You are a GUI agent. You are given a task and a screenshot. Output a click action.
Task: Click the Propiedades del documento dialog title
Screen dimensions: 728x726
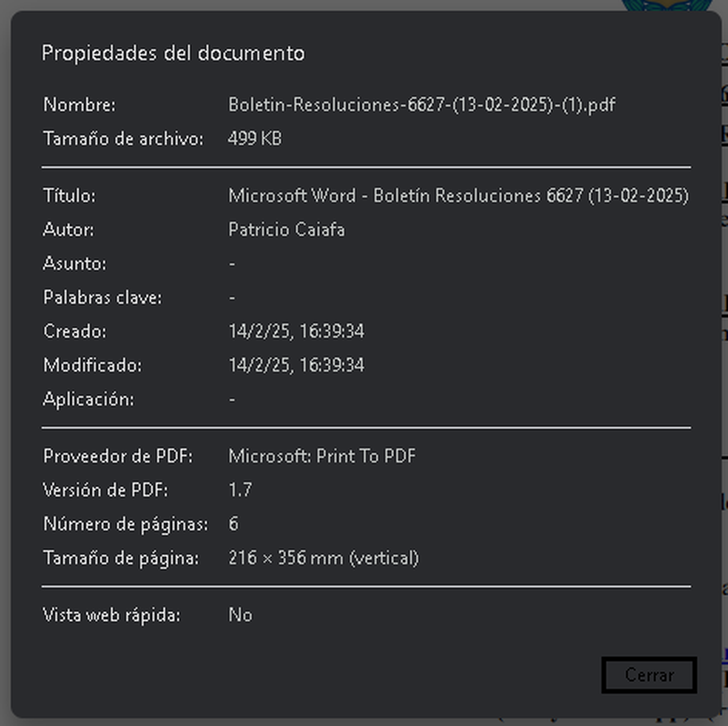tap(174, 52)
